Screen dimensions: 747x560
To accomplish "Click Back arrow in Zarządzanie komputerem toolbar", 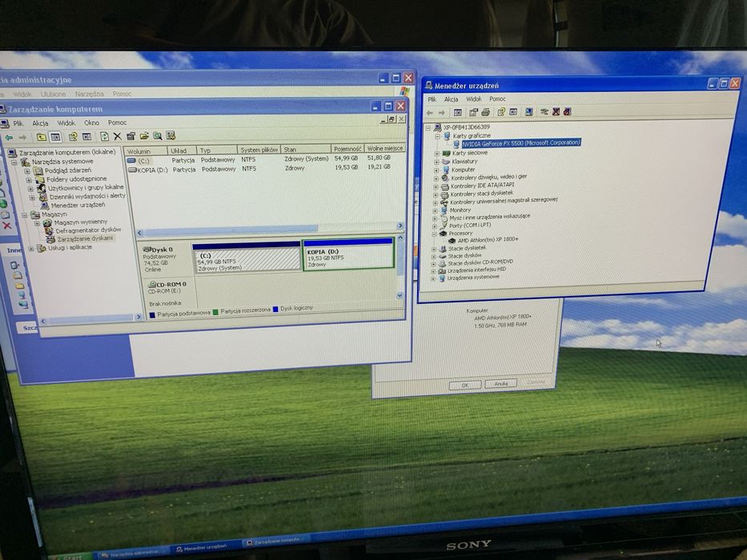I will [x=9, y=137].
